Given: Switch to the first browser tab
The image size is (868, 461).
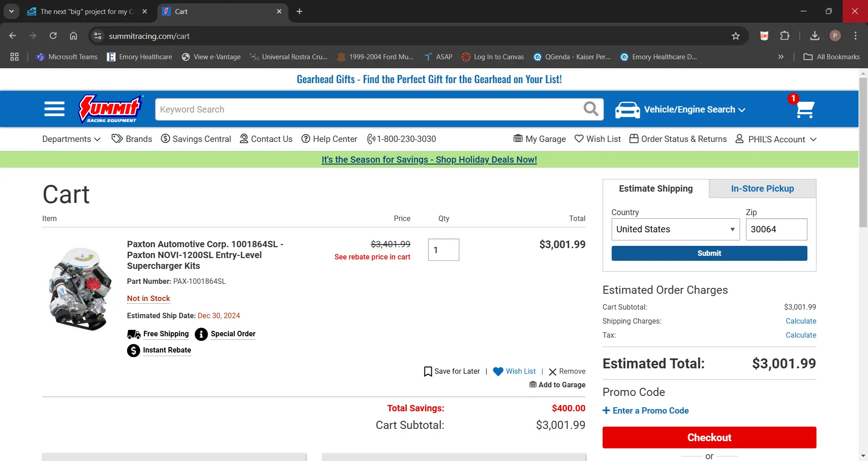Looking at the screenshot, I should tap(87, 11).
